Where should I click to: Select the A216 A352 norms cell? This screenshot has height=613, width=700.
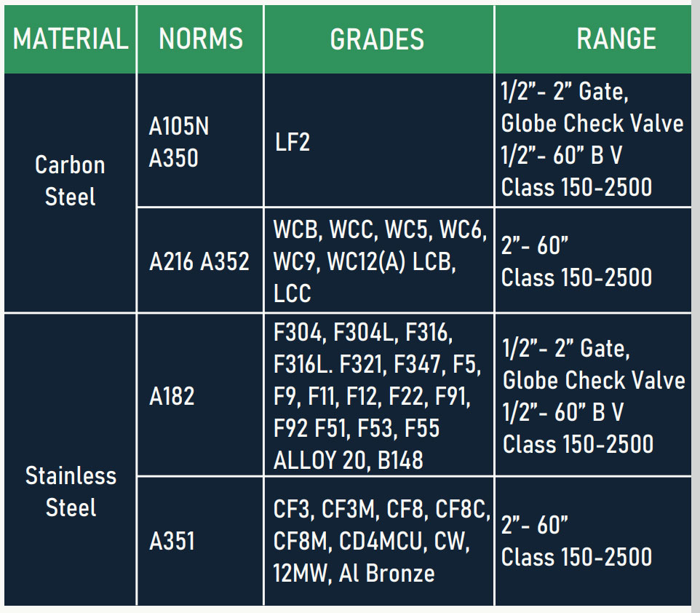(x=199, y=261)
